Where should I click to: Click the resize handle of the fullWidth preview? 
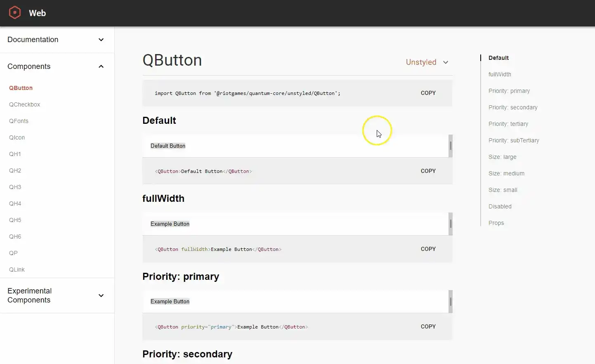(x=451, y=224)
